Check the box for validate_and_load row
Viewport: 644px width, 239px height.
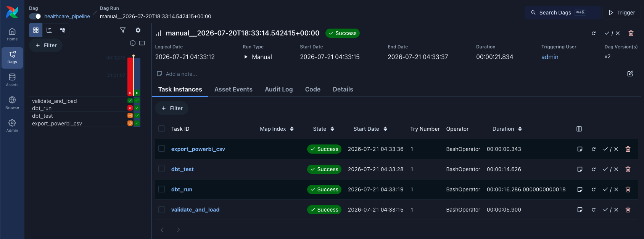point(161,210)
